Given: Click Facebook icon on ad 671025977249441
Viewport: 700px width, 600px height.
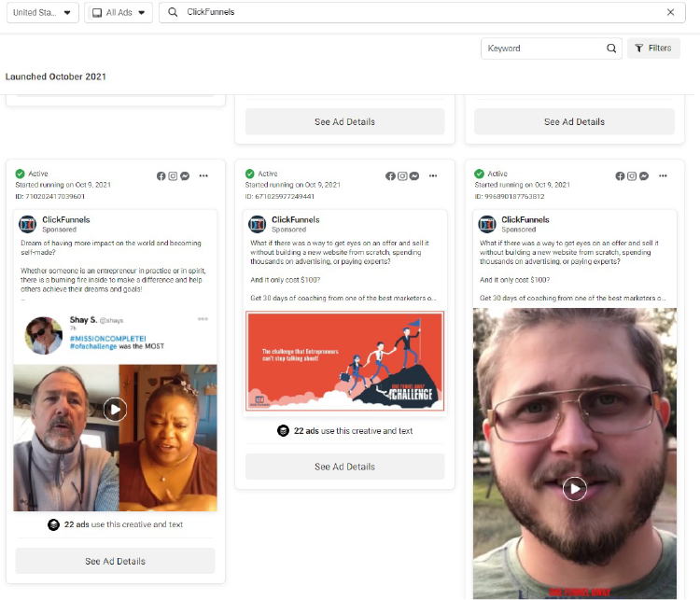Looking at the screenshot, I should click(391, 176).
